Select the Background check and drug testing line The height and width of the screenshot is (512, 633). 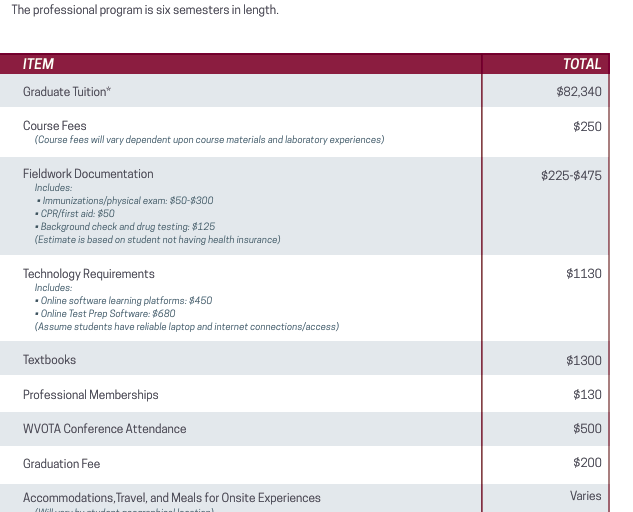pos(127,227)
